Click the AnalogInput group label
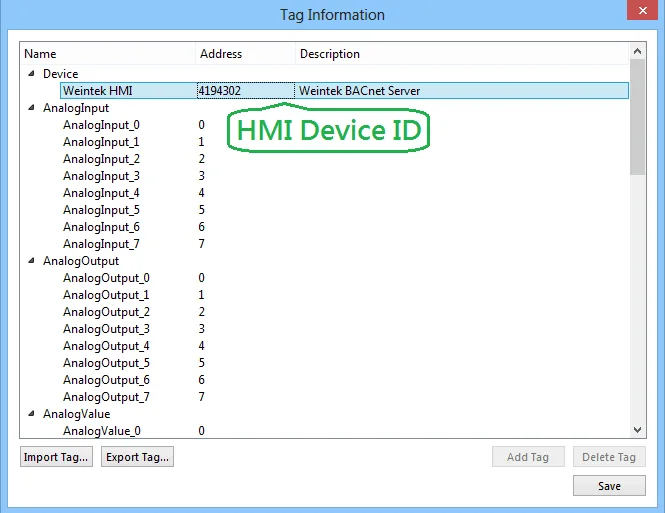 pos(76,108)
